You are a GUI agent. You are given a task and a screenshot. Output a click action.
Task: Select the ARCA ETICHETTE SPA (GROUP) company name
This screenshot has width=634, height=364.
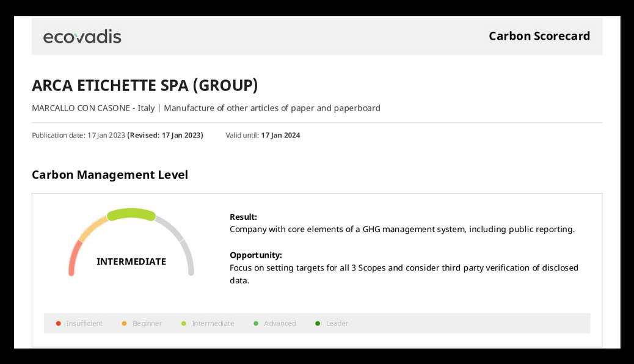pos(145,86)
